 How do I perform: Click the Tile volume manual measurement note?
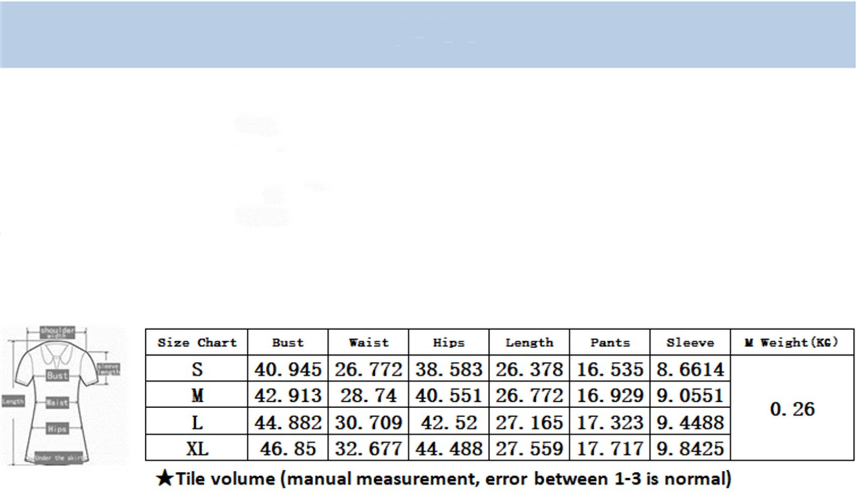(452, 478)
